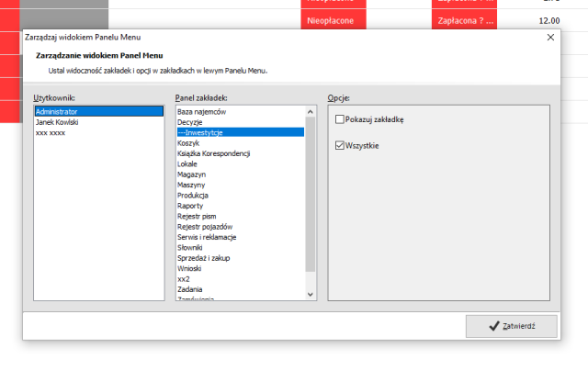Choose Wnioski from the tab list
Image resolution: width=588 pixels, height=371 pixels.
(x=241, y=269)
